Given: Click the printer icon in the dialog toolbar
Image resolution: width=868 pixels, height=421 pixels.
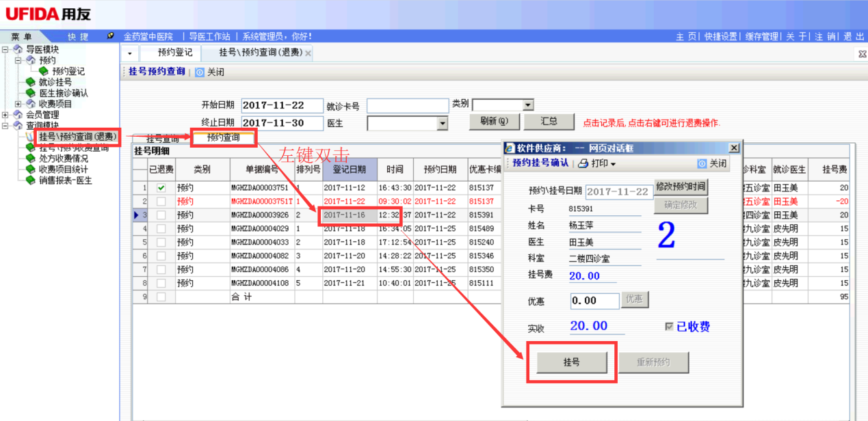Looking at the screenshot, I should click(583, 163).
